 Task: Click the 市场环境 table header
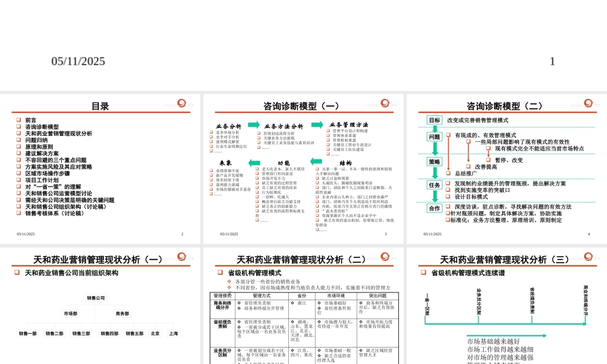pos(336,296)
